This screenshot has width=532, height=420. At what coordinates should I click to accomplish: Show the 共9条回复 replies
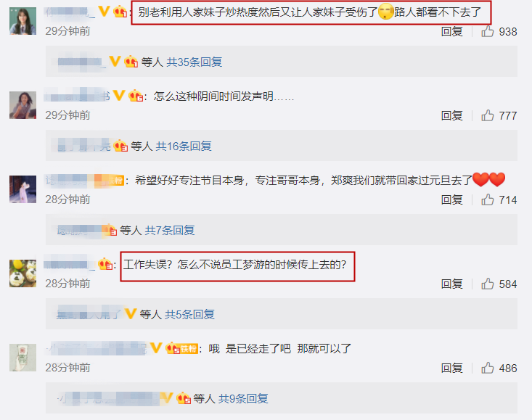(243, 398)
